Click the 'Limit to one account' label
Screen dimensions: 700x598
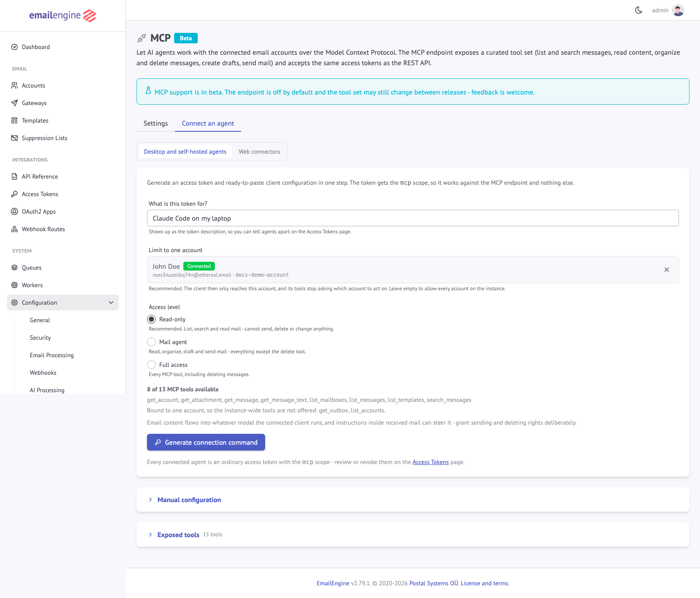[175, 250]
